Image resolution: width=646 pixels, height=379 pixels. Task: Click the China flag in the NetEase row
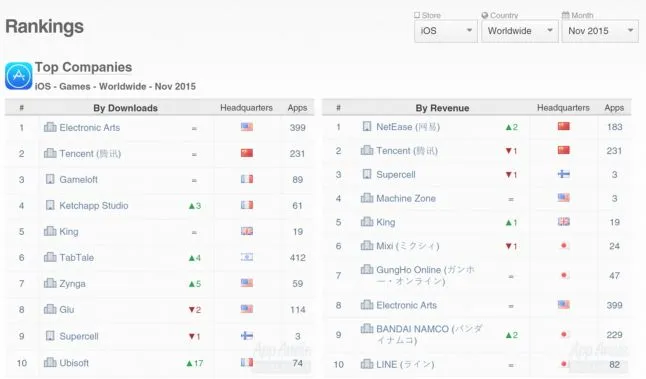pyautogui.click(x=564, y=126)
